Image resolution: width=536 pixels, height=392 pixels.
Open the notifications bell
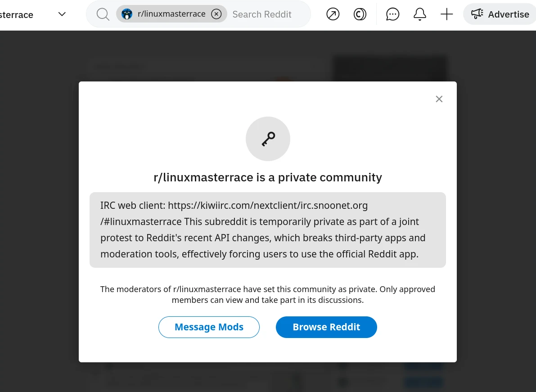click(420, 14)
